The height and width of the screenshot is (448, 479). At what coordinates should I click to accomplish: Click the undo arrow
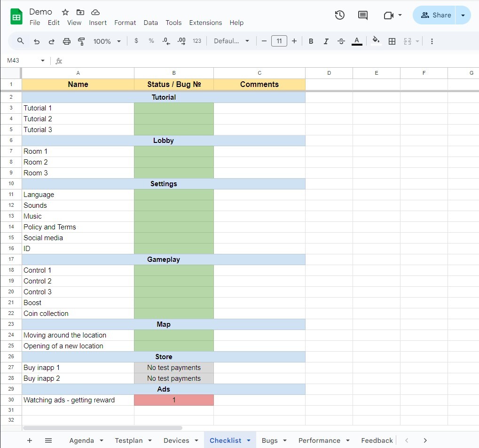coord(37,41)
